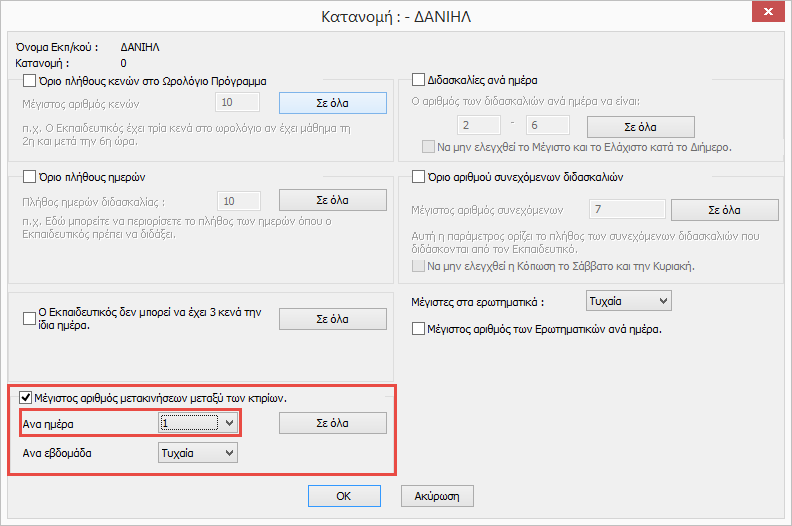Screen dimensions: 792x526
Task: Toggle the 3 κενά την ίδια ημέρα checkbox
Action: (29, 319)
